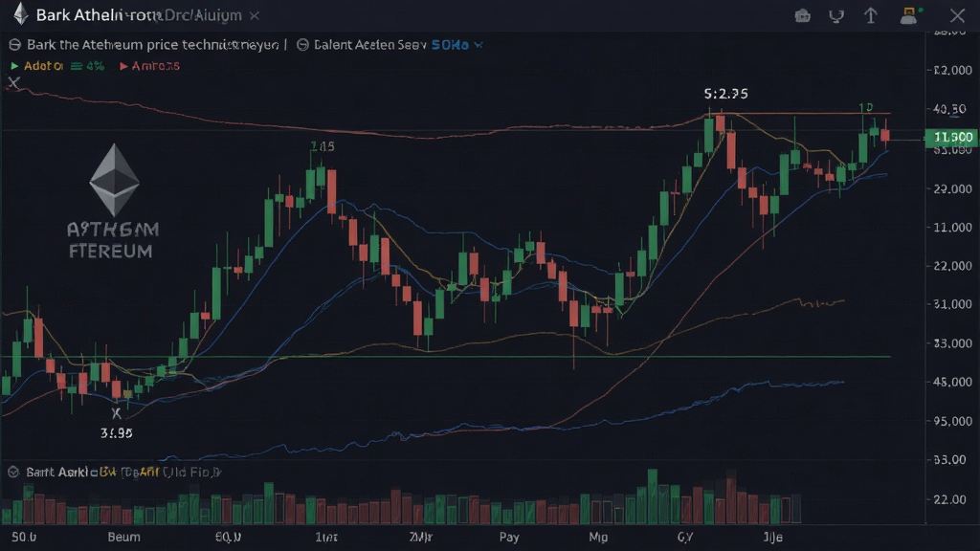Click the circle-check icon in volume panel
Screen dimensions: 980x551
[13, 472]
